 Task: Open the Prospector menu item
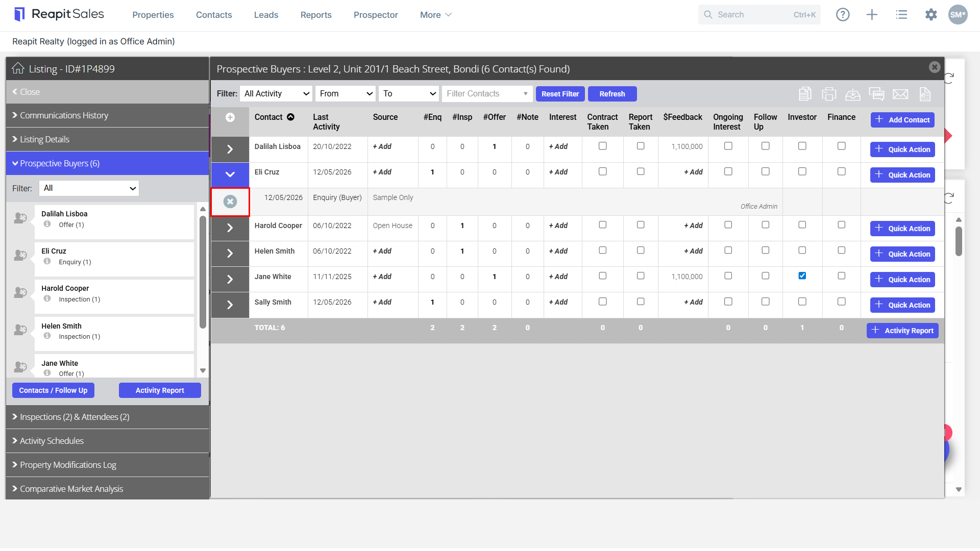coord(376,15)
